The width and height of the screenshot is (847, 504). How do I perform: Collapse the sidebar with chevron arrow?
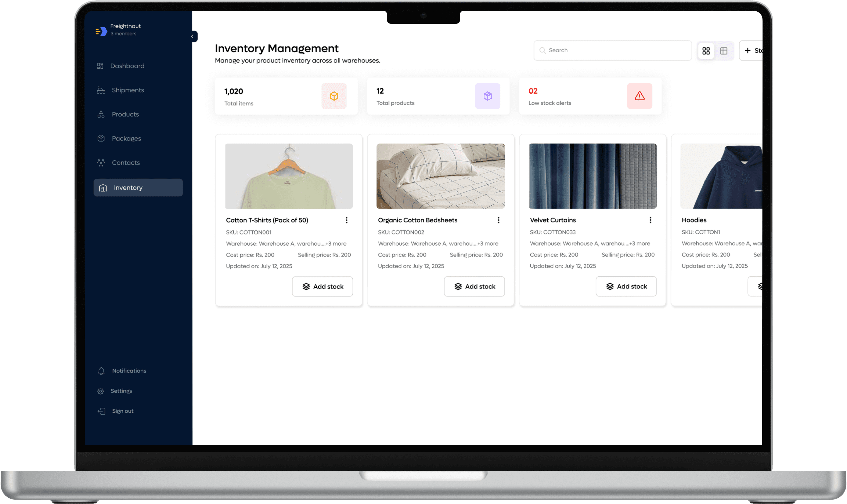pos(192,36)
